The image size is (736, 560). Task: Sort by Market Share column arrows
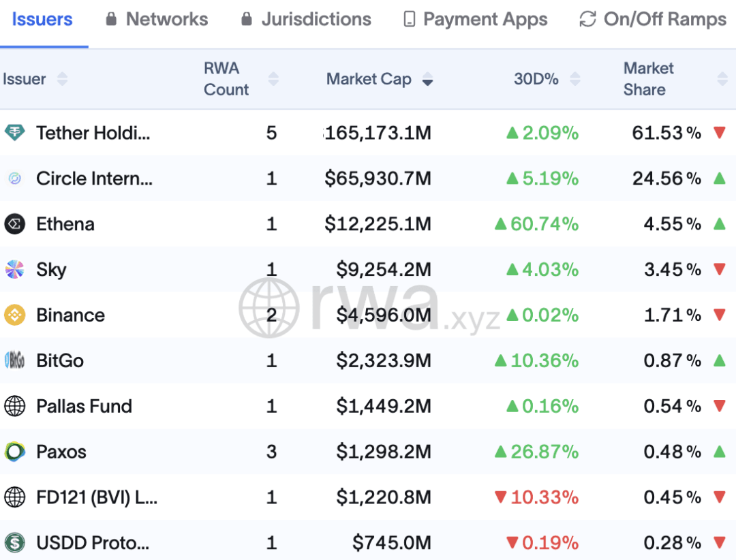[722, 79]
